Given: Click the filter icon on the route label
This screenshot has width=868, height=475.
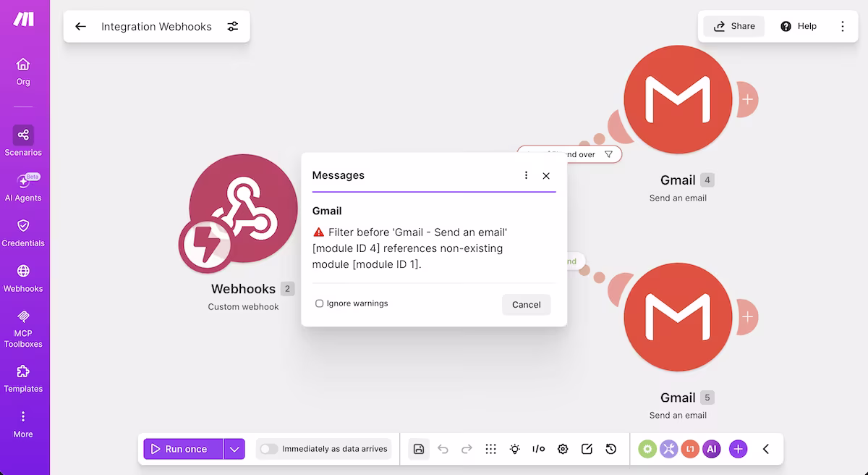Looking at the screenshot, I should click(x=608, y=154).
